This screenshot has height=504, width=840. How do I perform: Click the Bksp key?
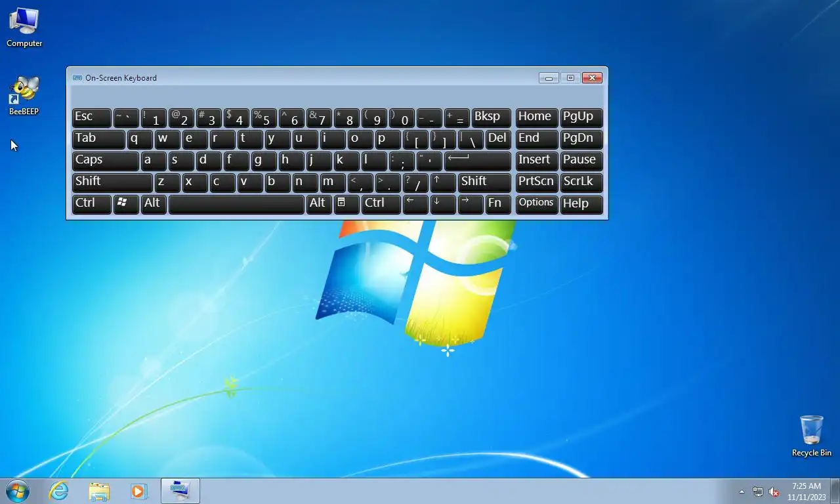pyautogui.click(x=491, y=117)
